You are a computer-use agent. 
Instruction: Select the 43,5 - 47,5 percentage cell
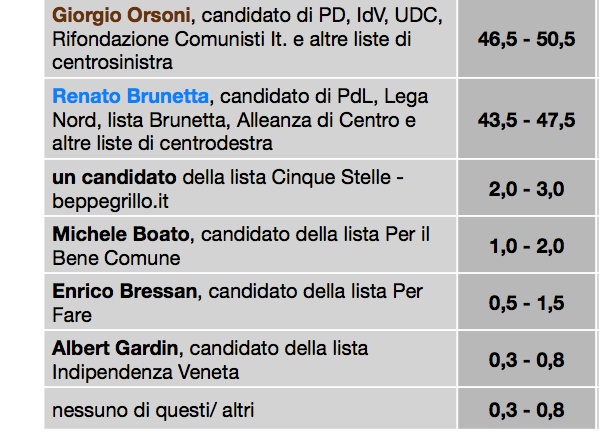pyautogui.click(x=526, y=120)
